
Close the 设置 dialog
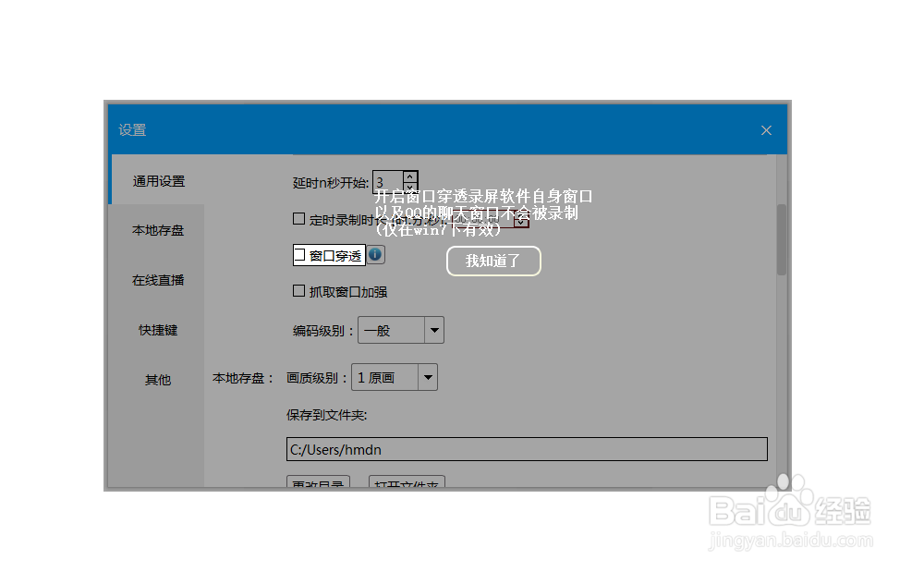pyautogui.click(x=766, y=130)
